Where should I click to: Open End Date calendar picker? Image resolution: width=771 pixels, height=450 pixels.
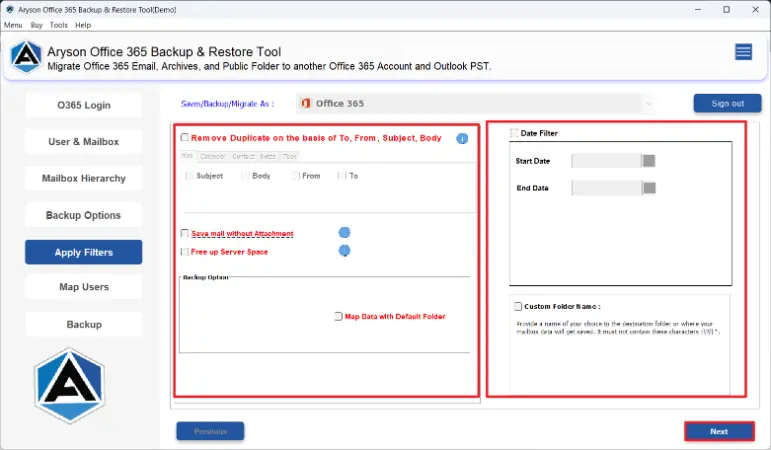(649, 188)
